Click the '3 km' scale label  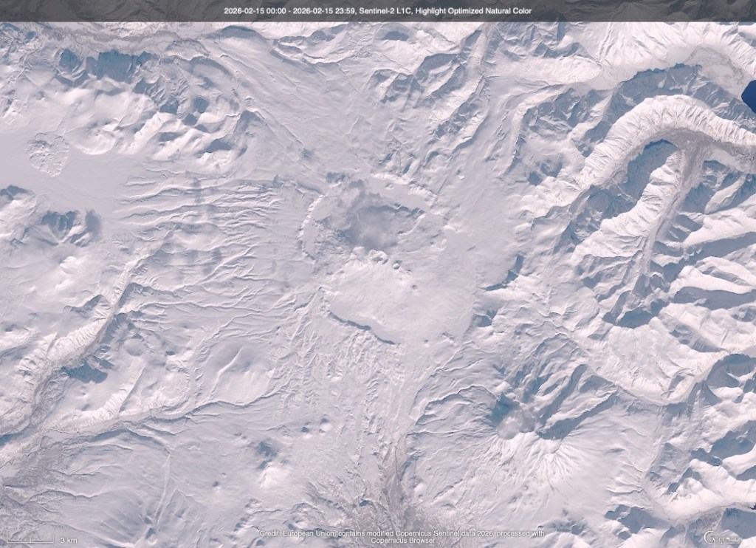67,538
